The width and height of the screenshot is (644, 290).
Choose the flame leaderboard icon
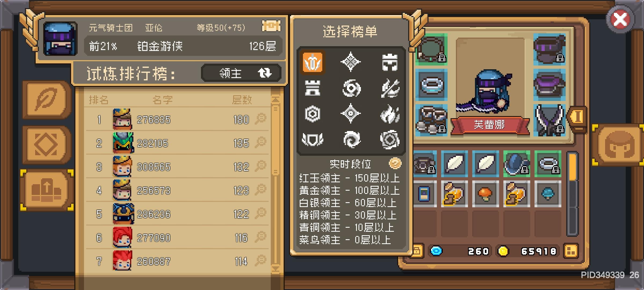[x=390, y=114]
